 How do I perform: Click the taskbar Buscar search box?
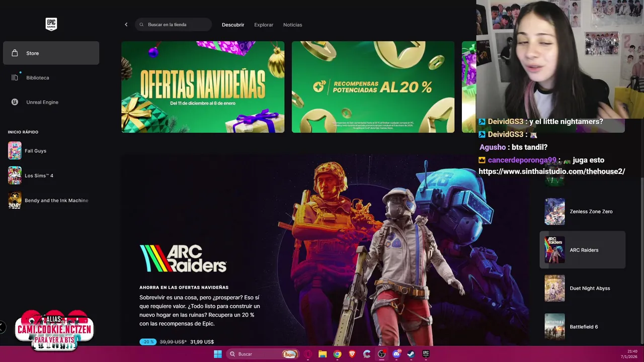pos(263,354)
